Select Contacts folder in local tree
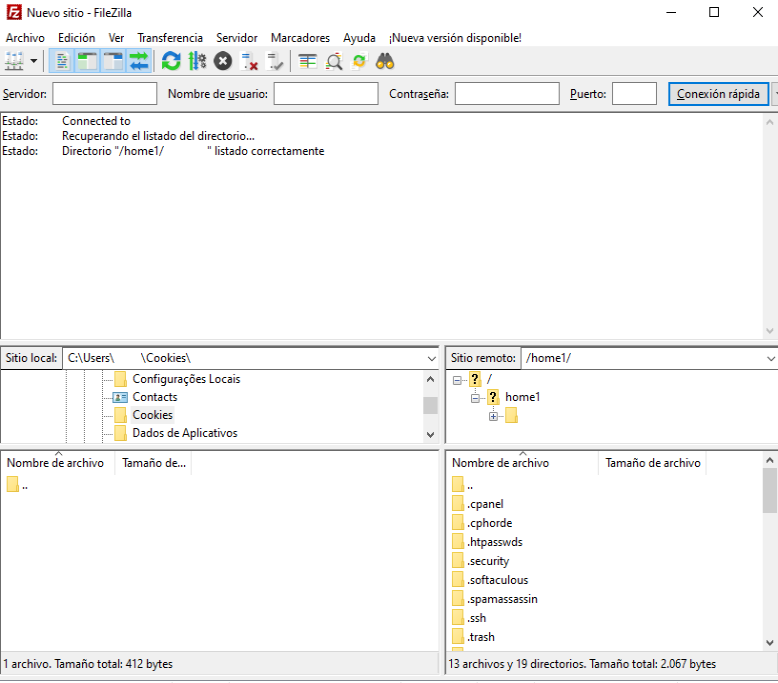Viewport: 778px width, 683px height. 155,397
